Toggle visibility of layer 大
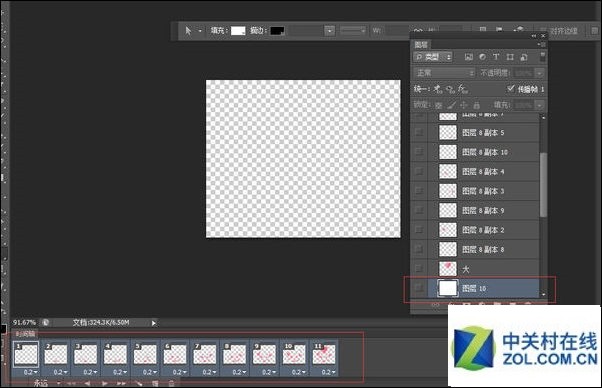 coord(419,269)
